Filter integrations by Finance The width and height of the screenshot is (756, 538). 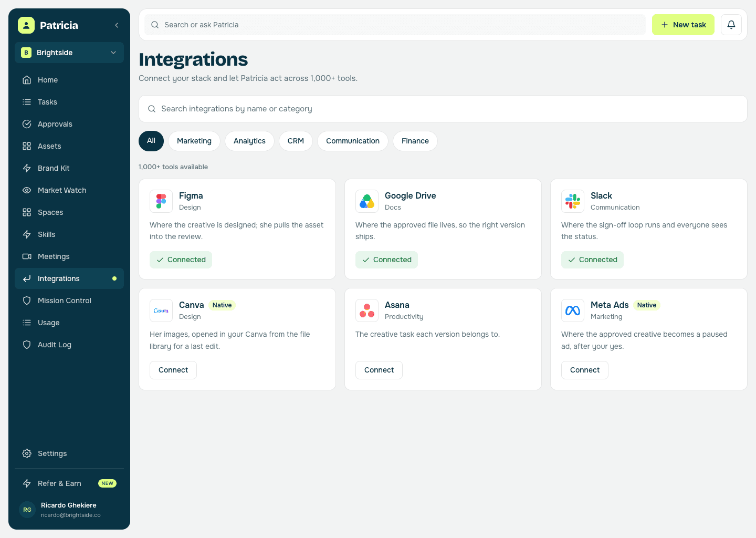(415, 141)
